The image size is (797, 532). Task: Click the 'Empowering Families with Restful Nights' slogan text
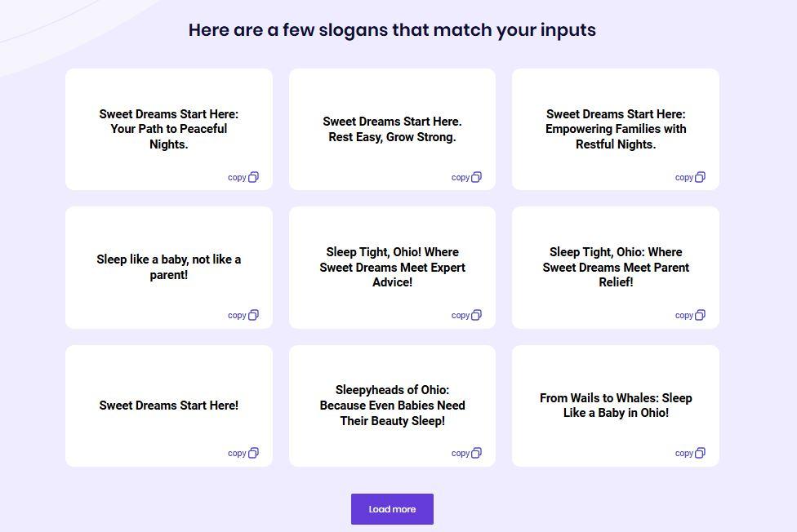click(616, 129)
